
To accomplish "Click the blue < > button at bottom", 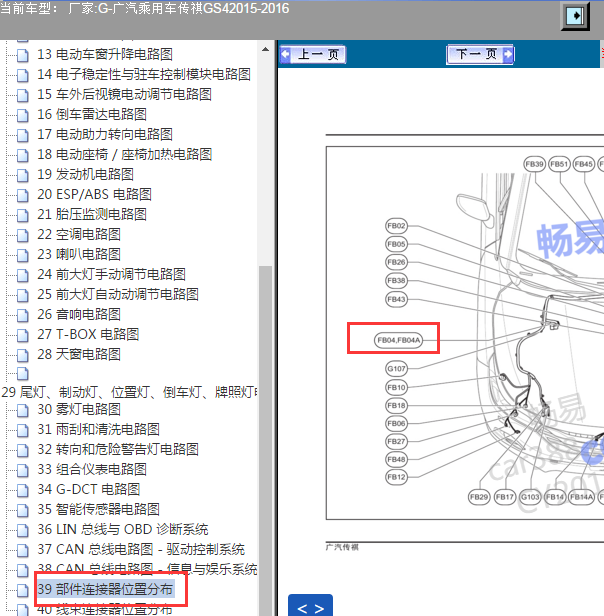I will (310, 606).
